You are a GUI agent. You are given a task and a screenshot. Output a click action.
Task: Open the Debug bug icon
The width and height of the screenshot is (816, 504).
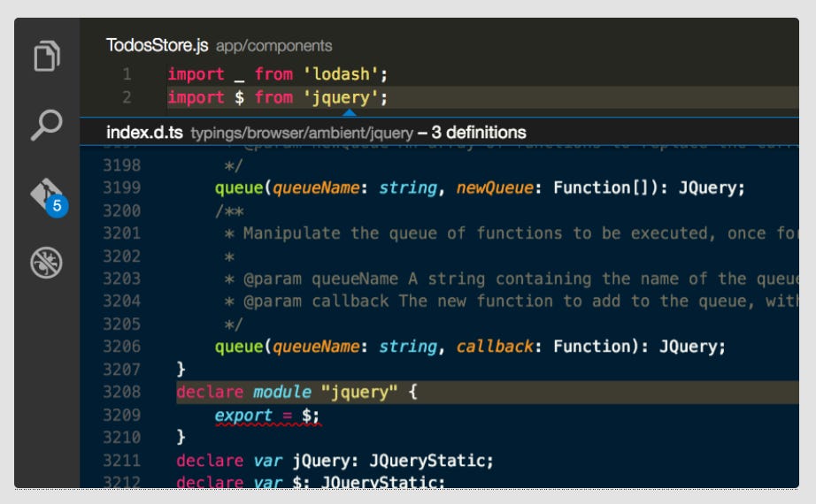coord(46,262)
